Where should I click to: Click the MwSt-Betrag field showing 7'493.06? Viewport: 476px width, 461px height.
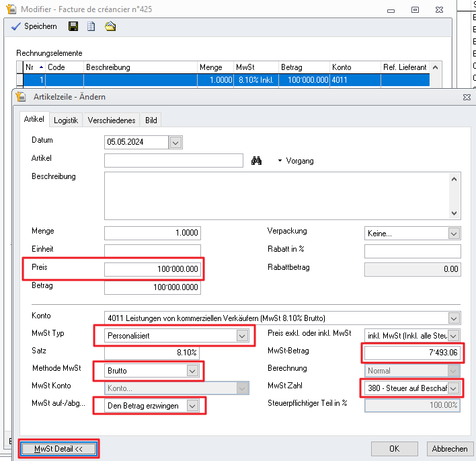412,353
